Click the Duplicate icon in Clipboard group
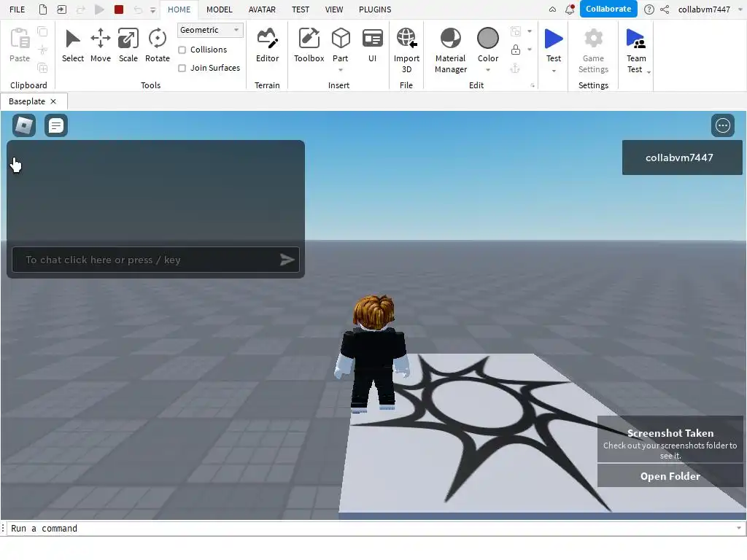 point(42,68)
